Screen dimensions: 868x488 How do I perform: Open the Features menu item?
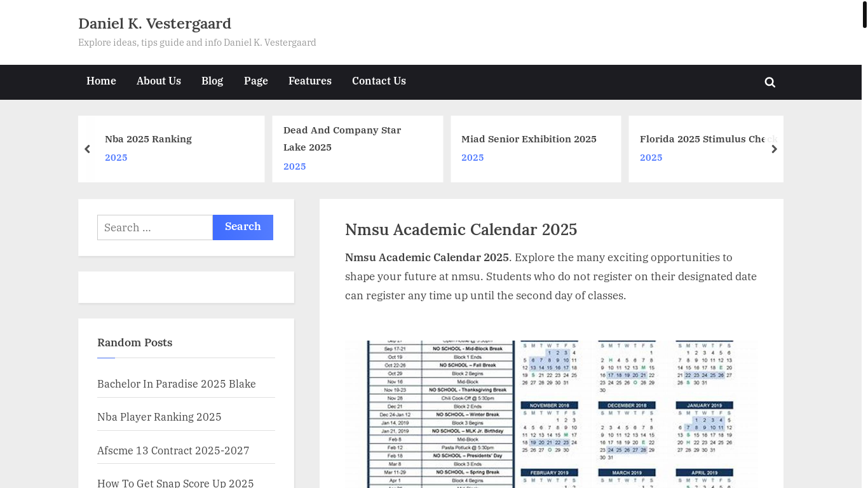(310, 81)
